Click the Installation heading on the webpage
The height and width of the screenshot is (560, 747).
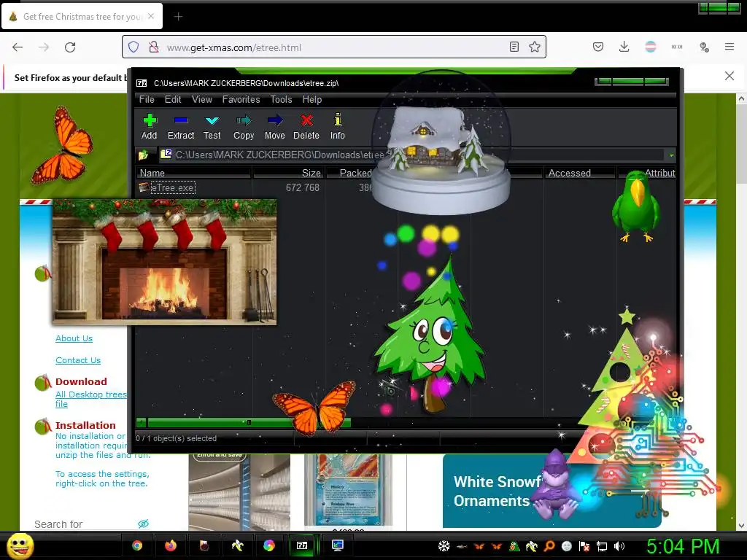point(85,425)
